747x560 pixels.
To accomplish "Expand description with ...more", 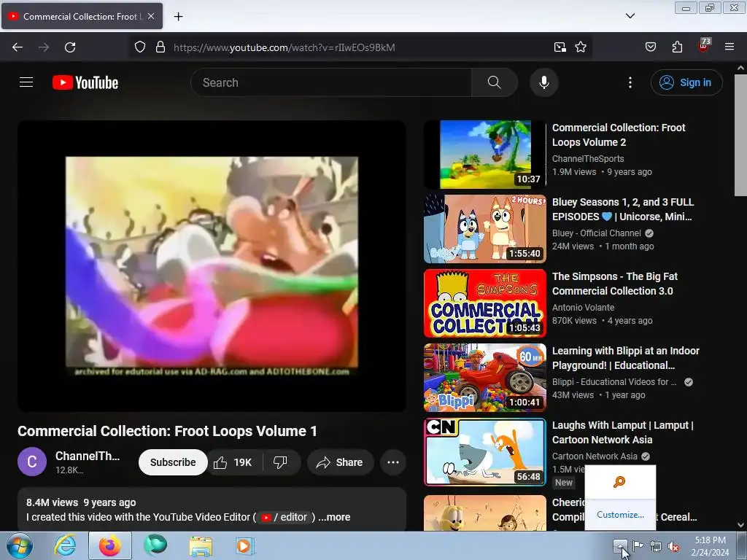I will pos(334,517).
